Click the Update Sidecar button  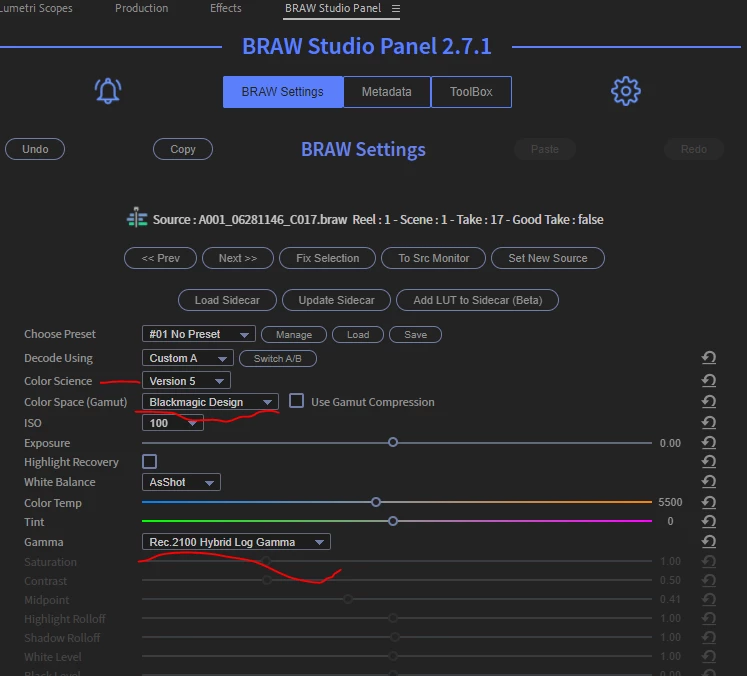(336, 300)
